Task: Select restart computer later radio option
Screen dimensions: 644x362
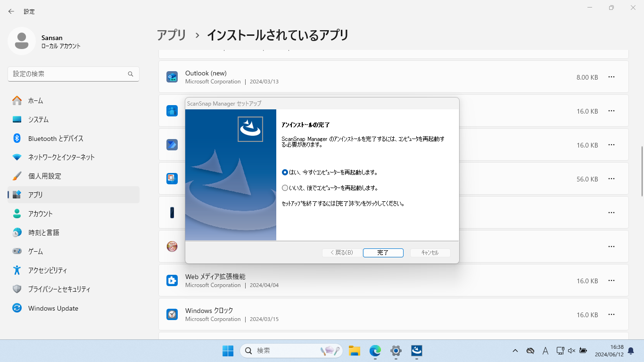Action: [x=330, y=188]
